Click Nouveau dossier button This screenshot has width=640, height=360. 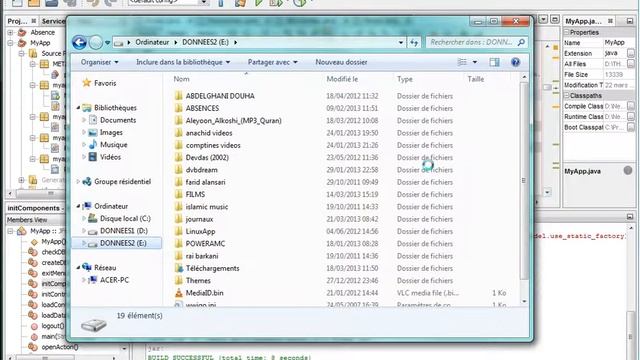click(x=341, y=62)
